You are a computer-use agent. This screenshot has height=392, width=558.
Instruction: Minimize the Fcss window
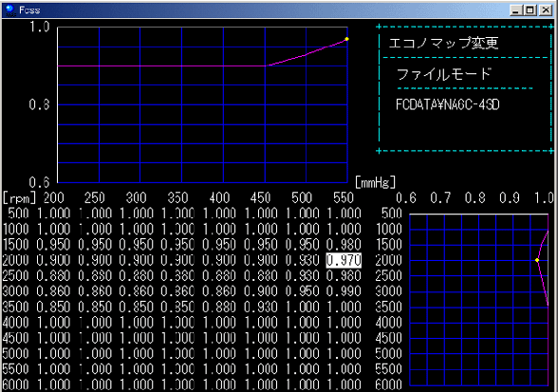516,10
